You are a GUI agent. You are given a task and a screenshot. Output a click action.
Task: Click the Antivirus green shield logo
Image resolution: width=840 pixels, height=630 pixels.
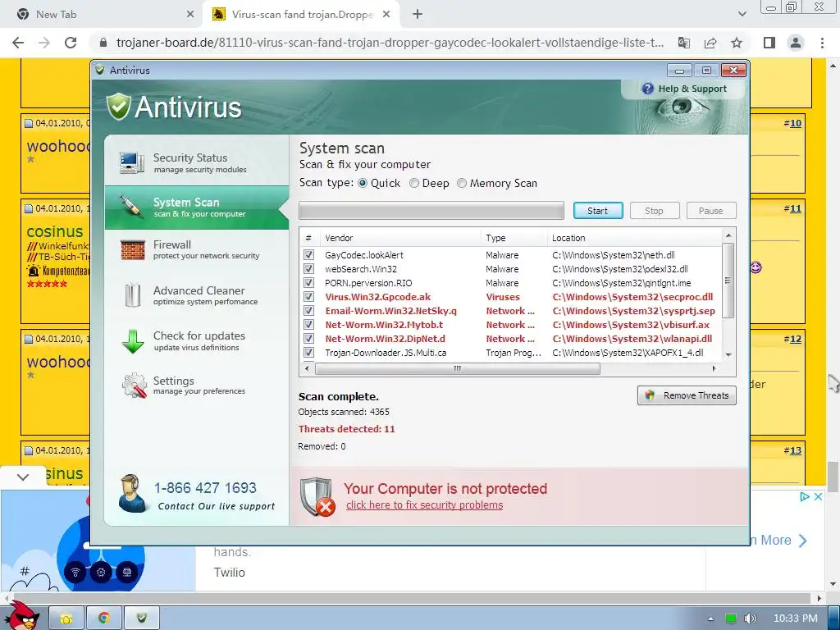tap(118, 107)
